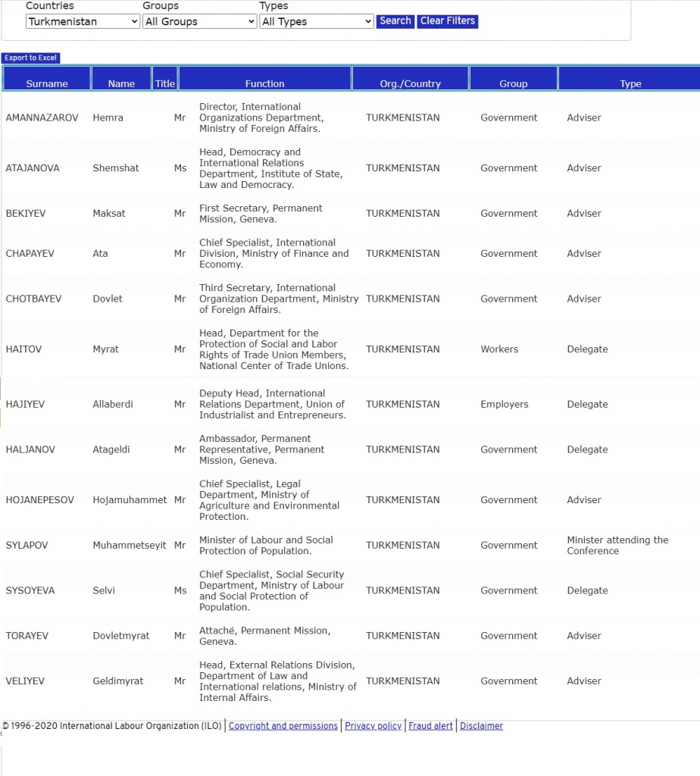The height and width of the screenshot is (776, 700).
Task: Follow the Fraud alert link
Action: click(x=430, y=726)
